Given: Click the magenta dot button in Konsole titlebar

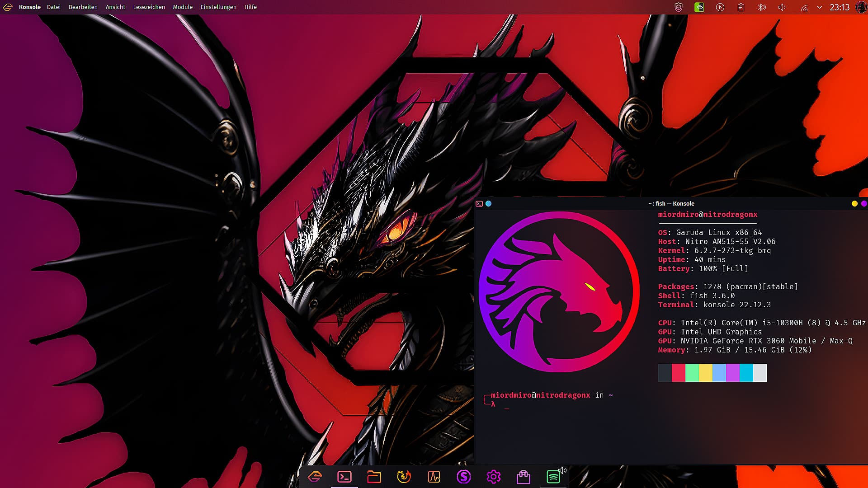Looking at the screenshot, I should (x=864, y=204).
